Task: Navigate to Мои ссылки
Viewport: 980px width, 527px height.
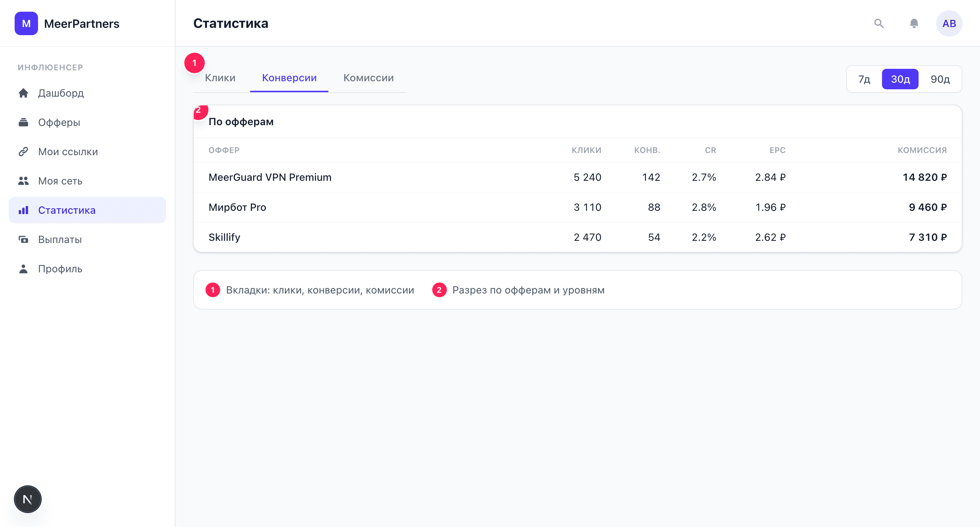Action: click(x=87, y=152)
